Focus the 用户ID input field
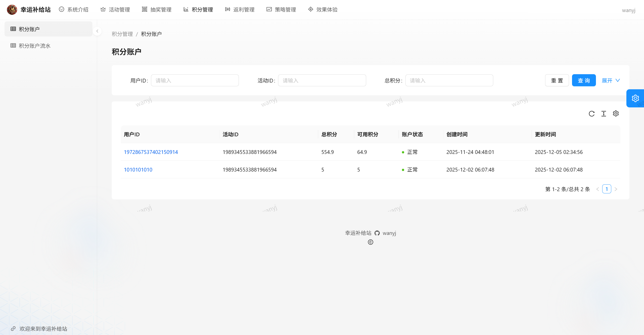 point(195,80)
